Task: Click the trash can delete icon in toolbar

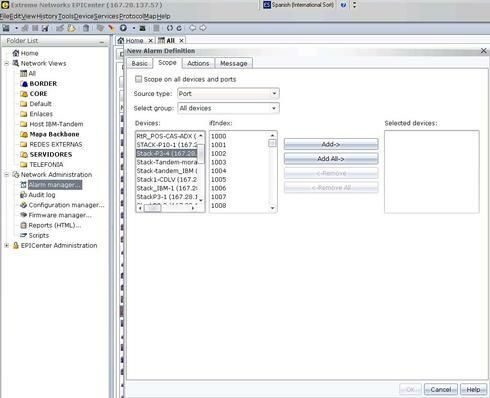Action: 86,28
